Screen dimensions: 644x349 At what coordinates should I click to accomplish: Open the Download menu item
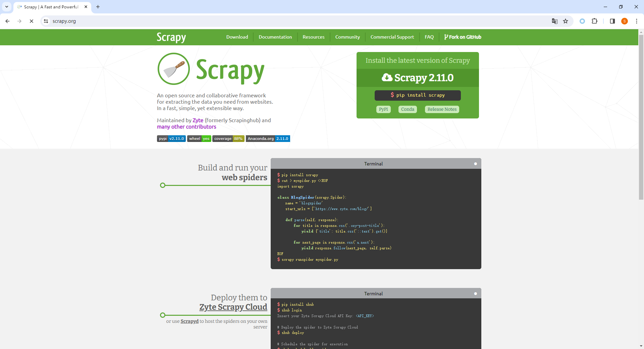click(237, 37)
